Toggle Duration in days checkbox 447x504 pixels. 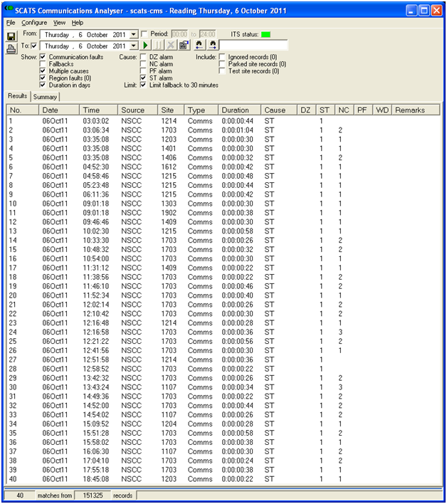coord(43,85)
